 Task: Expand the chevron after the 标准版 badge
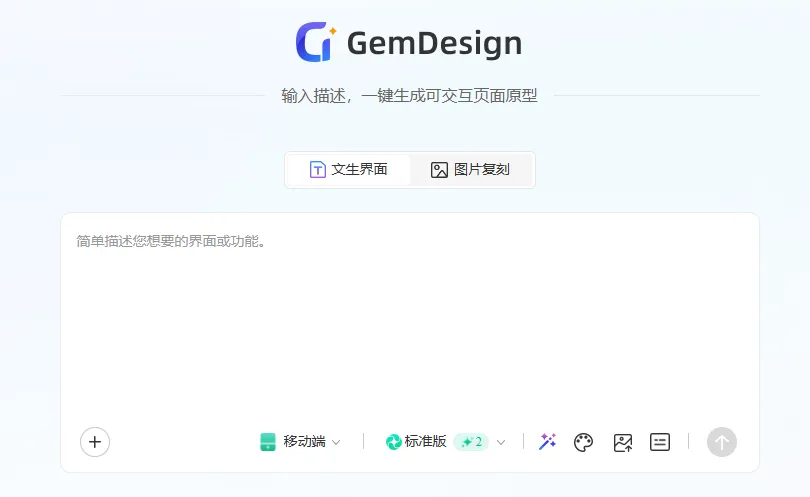click(501, 442)
